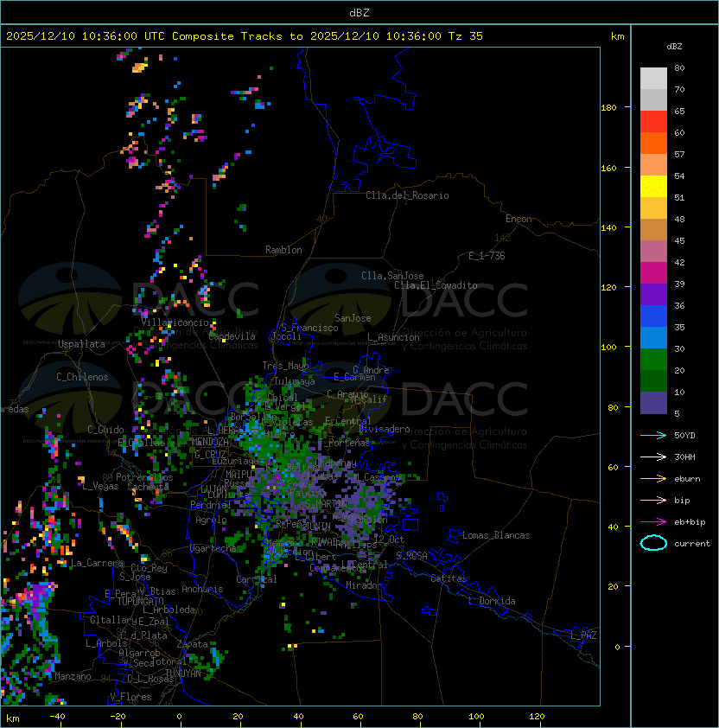
Task: Click the 'dBZ' label above the color scale
Action: tap(674, 47)
